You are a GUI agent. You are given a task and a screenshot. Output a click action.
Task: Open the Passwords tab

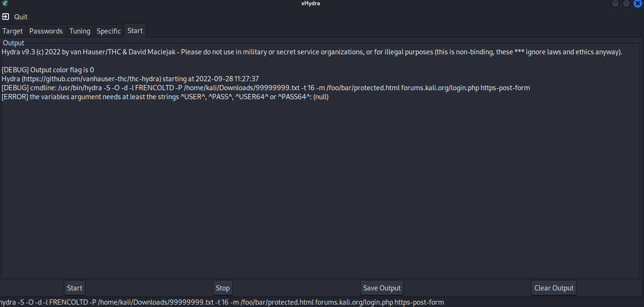click(x=46, y=31)
